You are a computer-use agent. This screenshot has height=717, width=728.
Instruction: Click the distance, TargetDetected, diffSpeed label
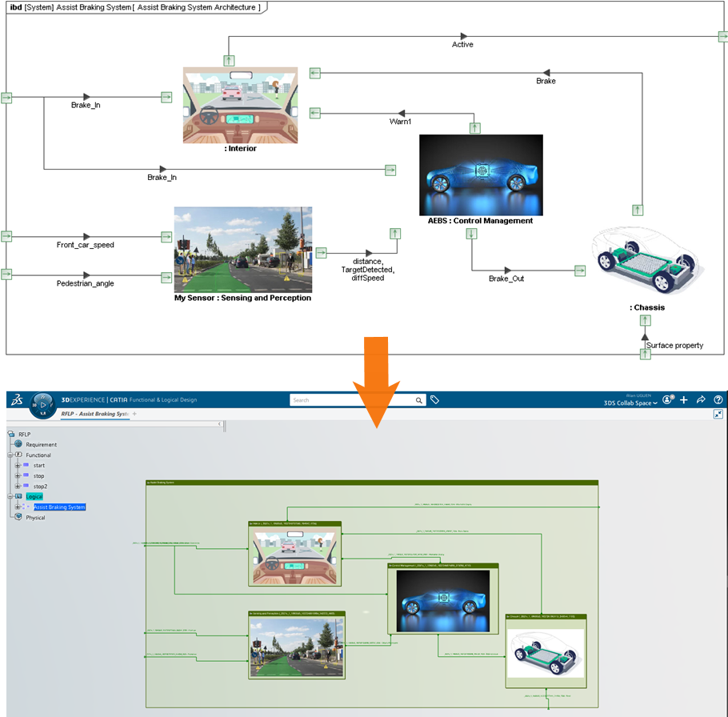click(368, 270)
